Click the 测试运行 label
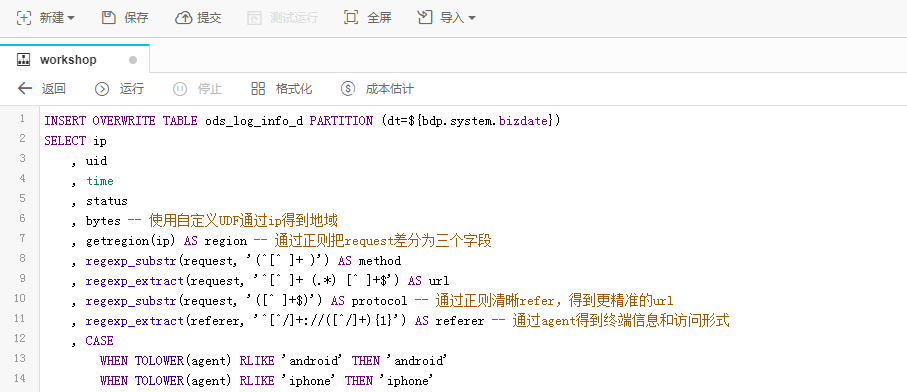 (294, 18)
